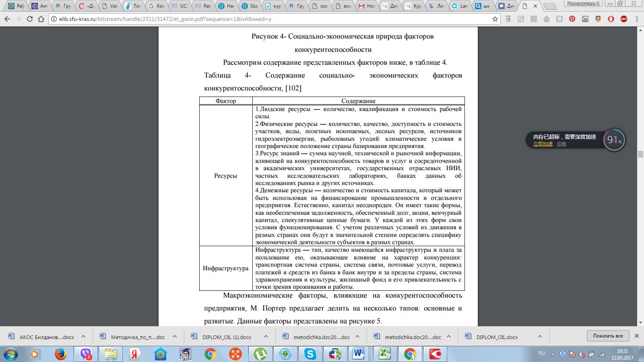
Task: Click the Содержание table header
Action: click(x=359, y=101)
